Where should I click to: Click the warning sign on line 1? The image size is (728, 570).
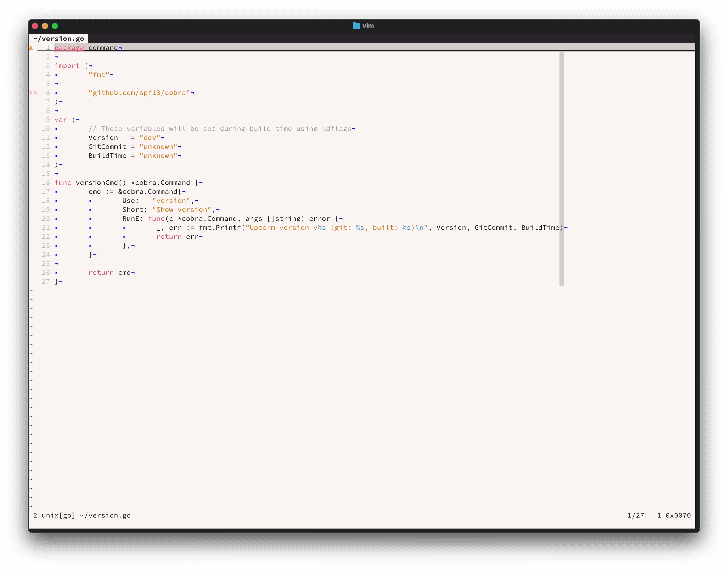[31, 48]
